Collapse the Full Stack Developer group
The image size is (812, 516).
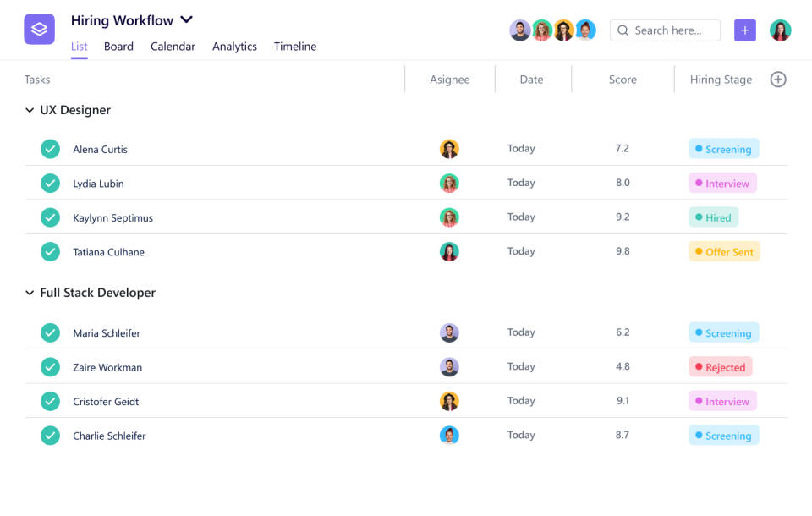(30, 293)
